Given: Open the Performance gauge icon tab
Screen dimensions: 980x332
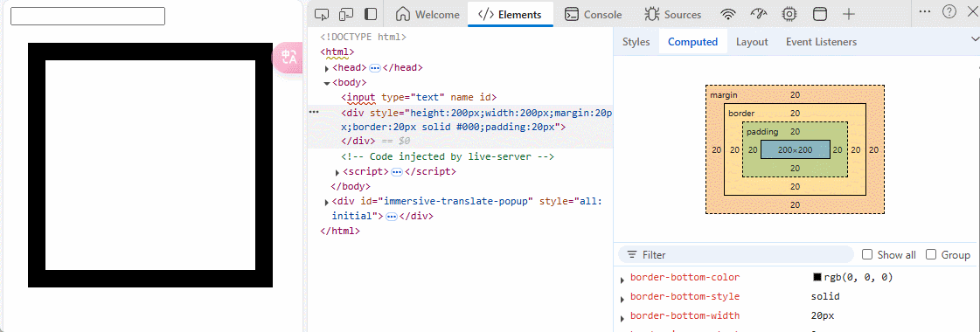Looking at the screenshot, I should tap(758, 14).
